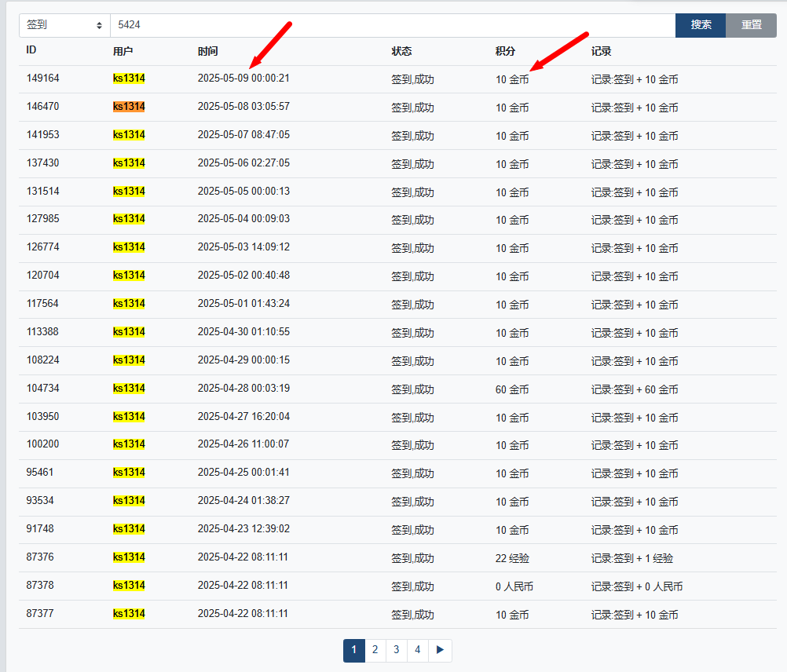Click the 重置 reset button

751,25
